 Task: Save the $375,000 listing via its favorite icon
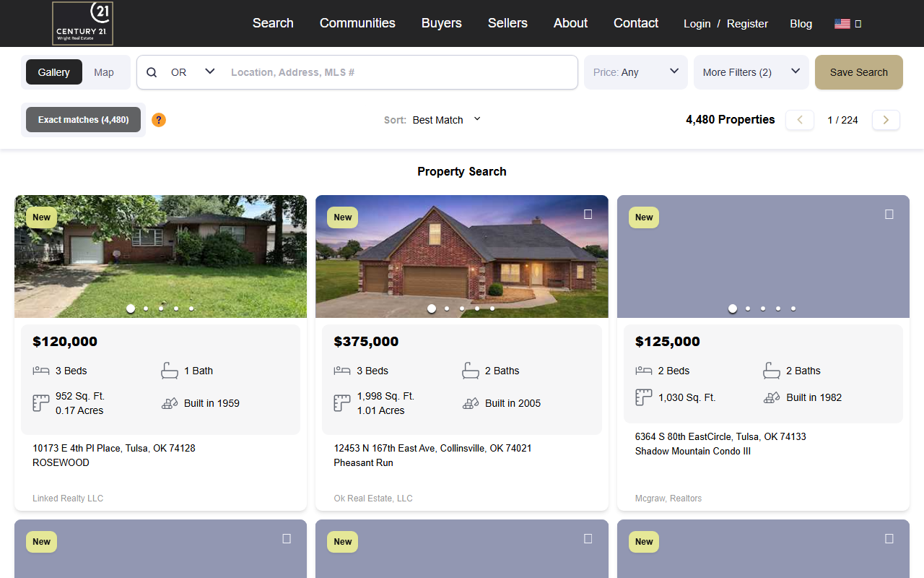[588, 215]
